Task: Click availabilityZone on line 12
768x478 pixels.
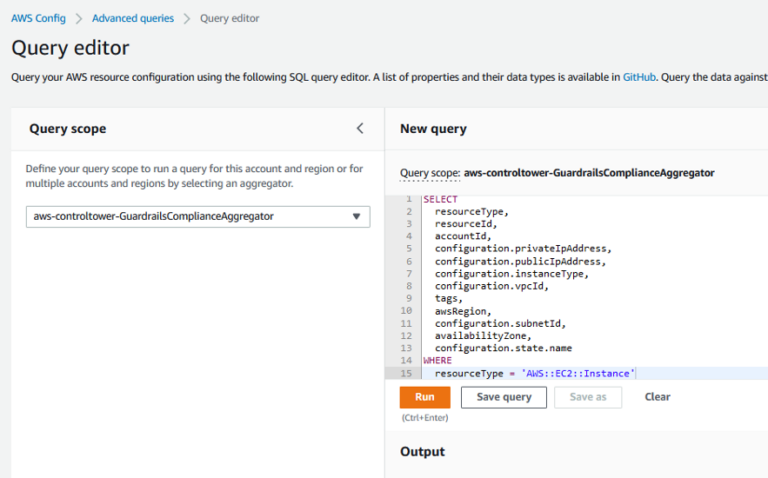Action: [483, 336]
